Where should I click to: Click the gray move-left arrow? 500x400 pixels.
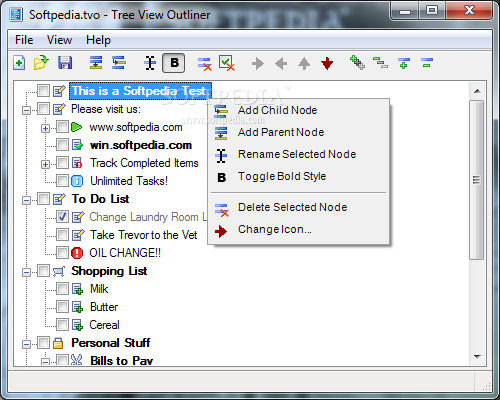(281, 63)
